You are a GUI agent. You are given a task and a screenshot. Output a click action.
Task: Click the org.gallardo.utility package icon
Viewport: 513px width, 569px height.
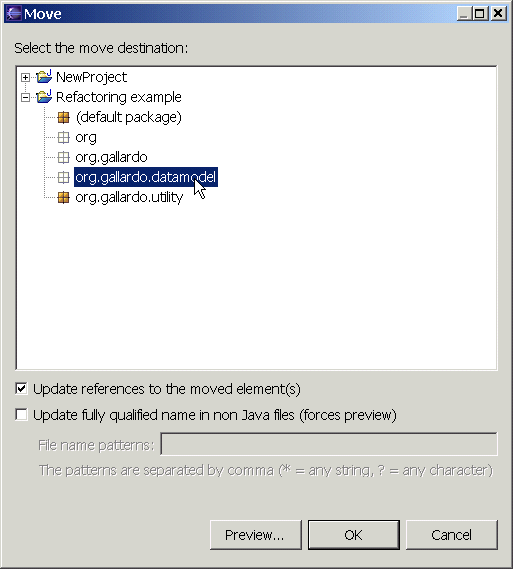(63, 197)
